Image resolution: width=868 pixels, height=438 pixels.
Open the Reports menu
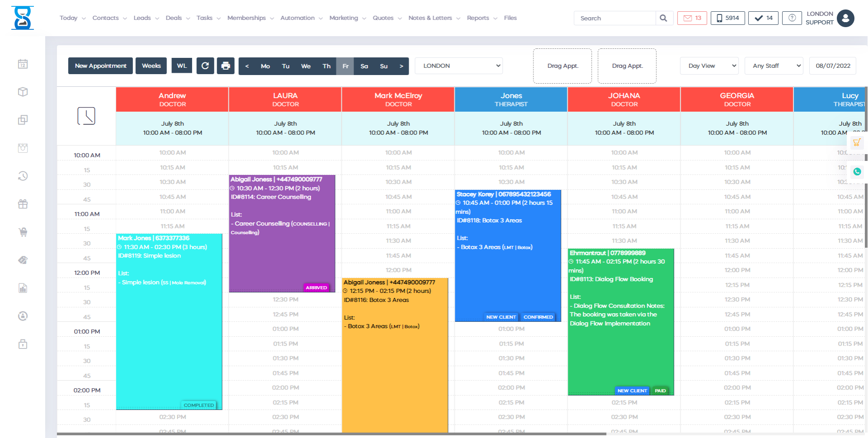click(x=481, y=18)
